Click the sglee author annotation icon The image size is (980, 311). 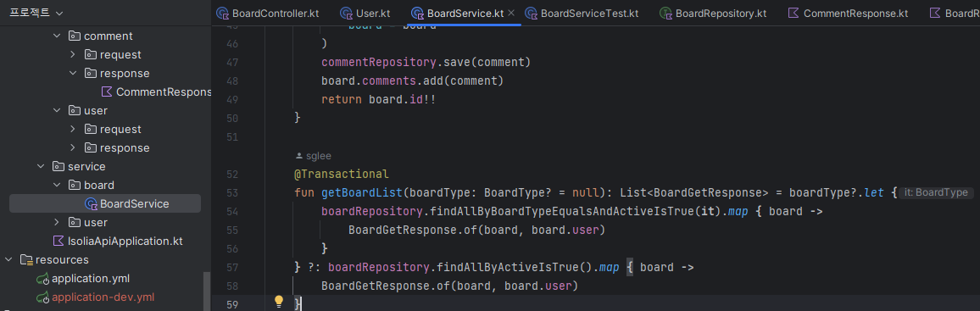click(x=298, y=156)
